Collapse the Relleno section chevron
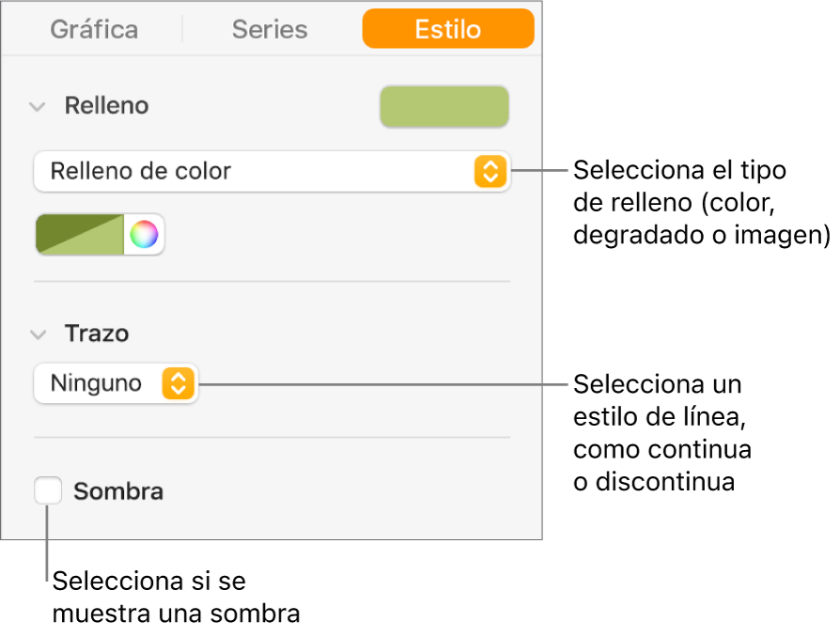The height and width of the screenshot is (637, 840). click(38, 106)
